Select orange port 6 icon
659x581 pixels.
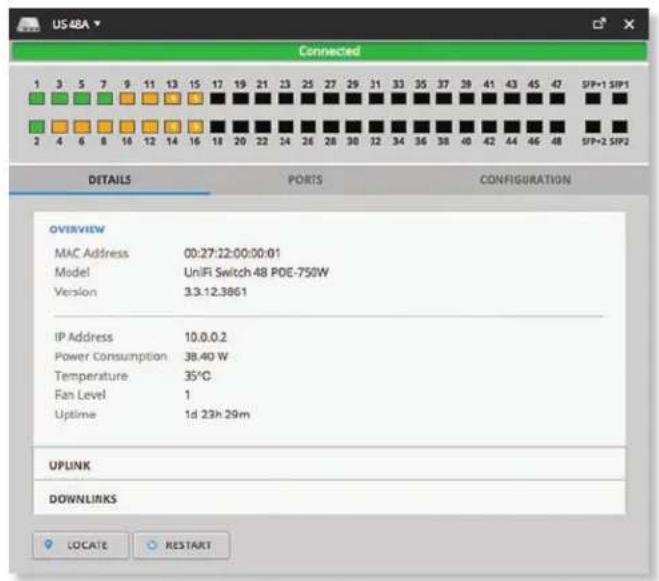click(82, 127)
